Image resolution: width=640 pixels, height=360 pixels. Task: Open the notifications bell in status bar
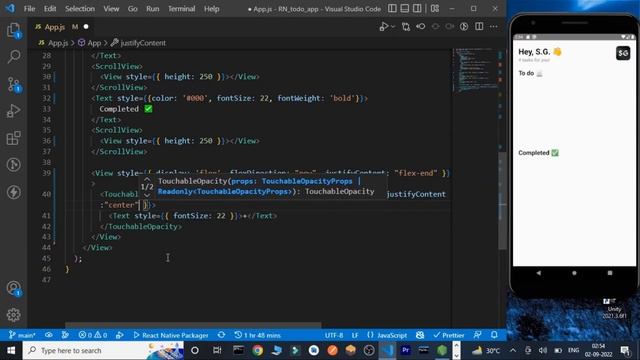[494, 335]
